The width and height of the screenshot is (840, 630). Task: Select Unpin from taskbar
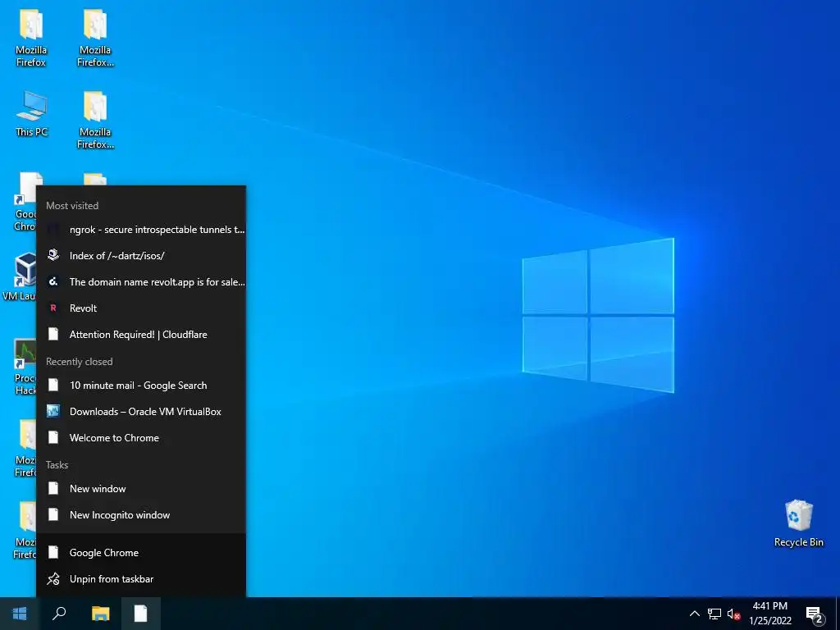click(x=141, y=578)
